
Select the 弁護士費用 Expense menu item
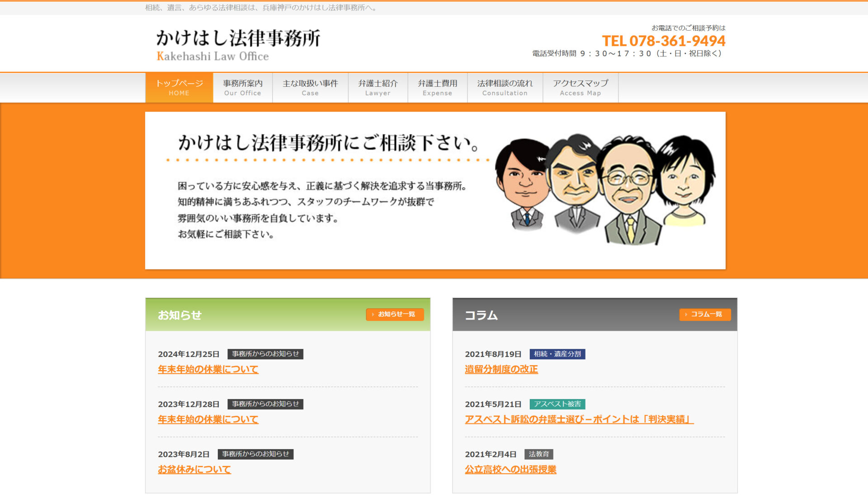point(438,88)
